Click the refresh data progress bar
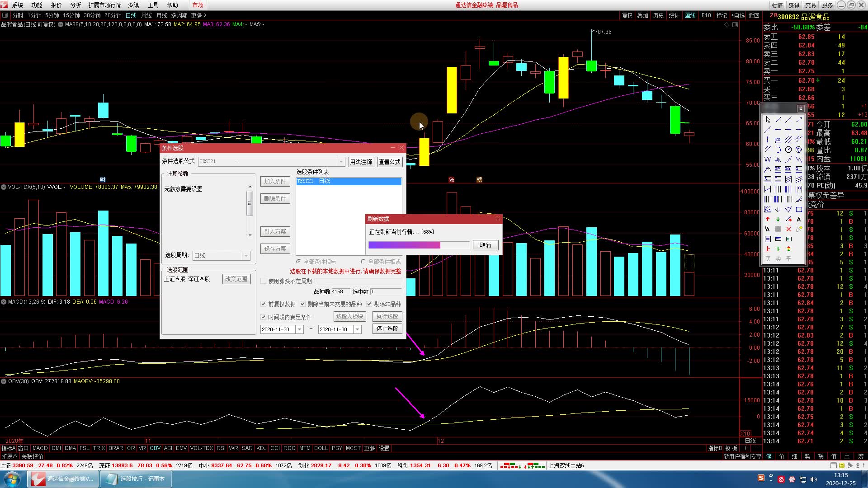The width and height of the screenshot is (868, 488). click(x=419, y=245)
